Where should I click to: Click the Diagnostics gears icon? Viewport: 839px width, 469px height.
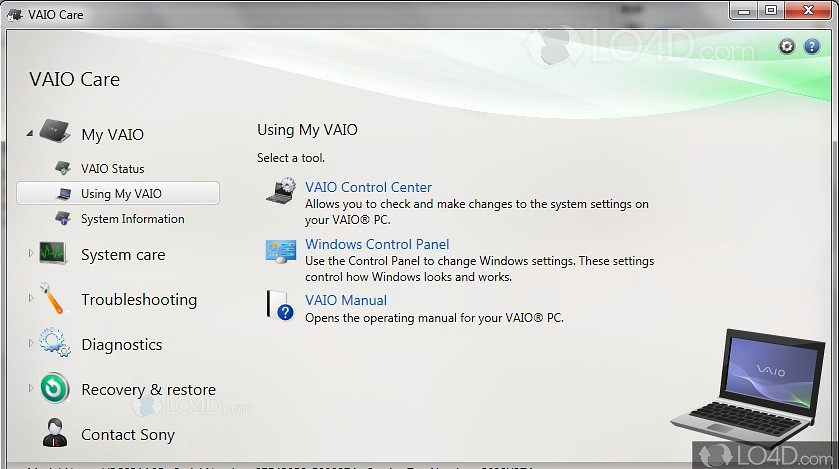[x=54, y=342]
